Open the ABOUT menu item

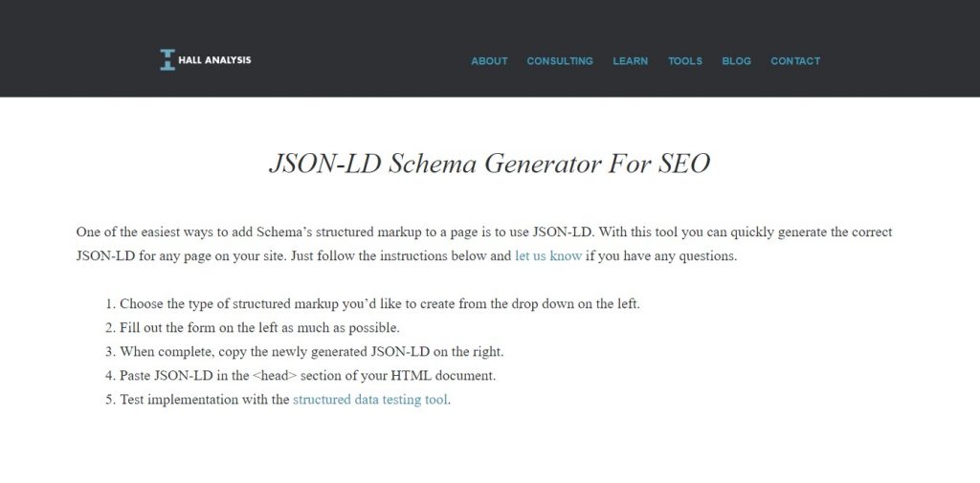pos(489,60)
